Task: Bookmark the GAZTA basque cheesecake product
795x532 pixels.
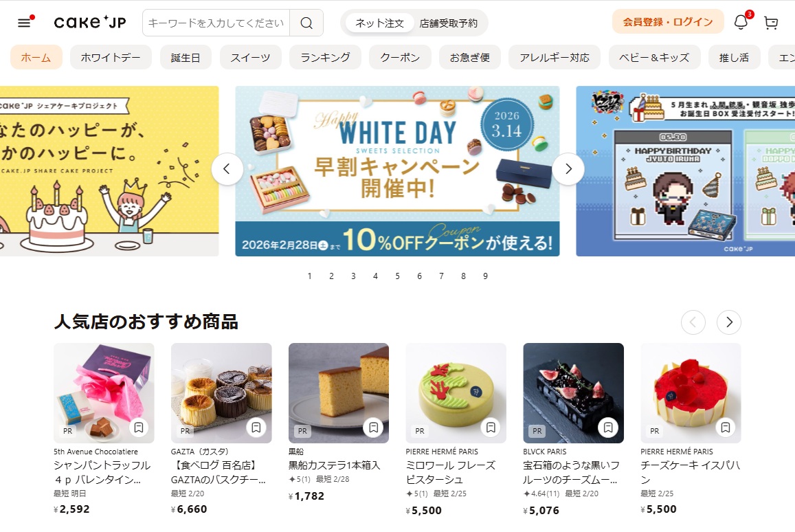Action: (256, 428)
